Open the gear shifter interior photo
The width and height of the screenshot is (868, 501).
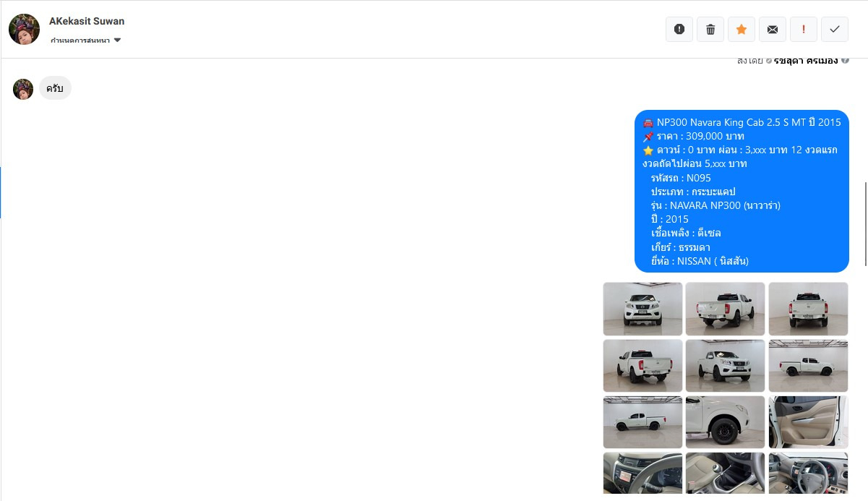(725, 474)
